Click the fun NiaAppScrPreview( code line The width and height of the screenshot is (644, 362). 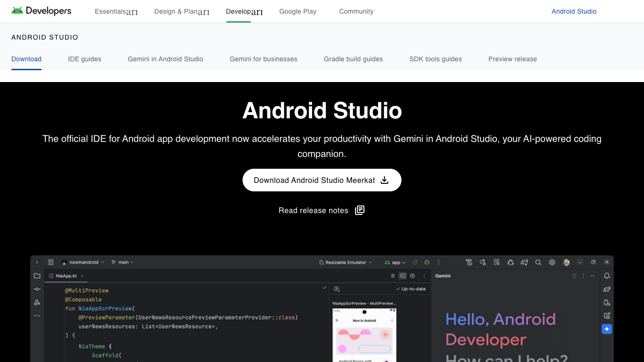coord(100,308)
